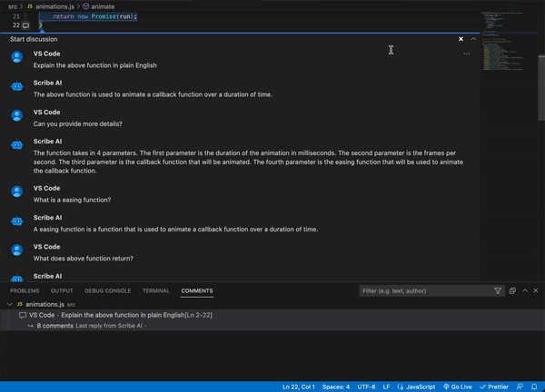Click the 'Can you provide more details?' comment text

click(77, 124)
